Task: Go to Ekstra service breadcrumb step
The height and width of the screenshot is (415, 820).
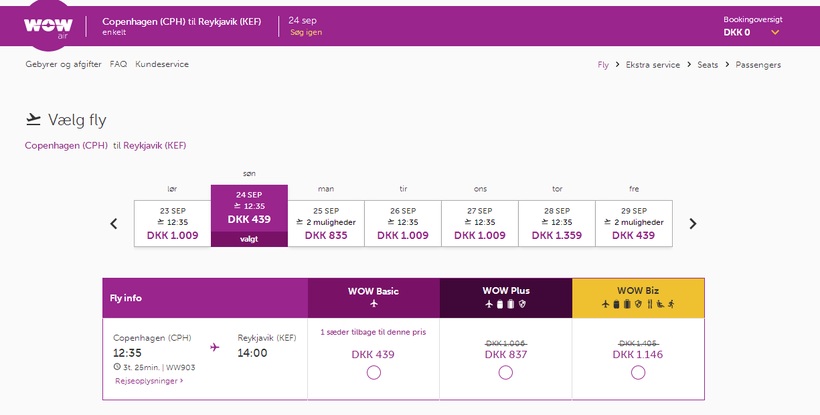Action: tap(652, 65)
